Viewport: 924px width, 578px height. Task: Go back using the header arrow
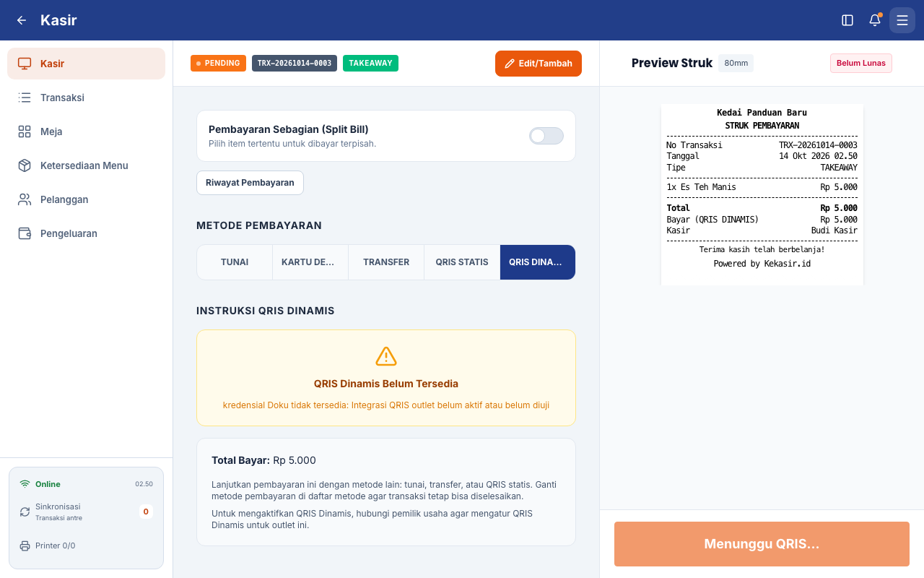(x=22, y=20)
